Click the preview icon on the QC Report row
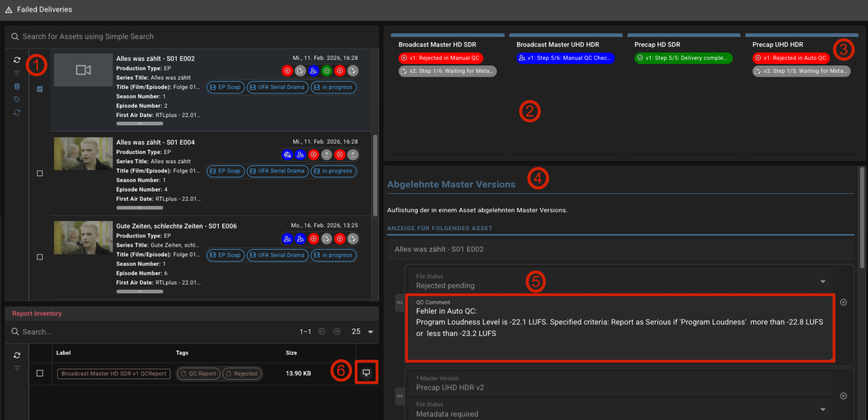 (x=366, y=373)
